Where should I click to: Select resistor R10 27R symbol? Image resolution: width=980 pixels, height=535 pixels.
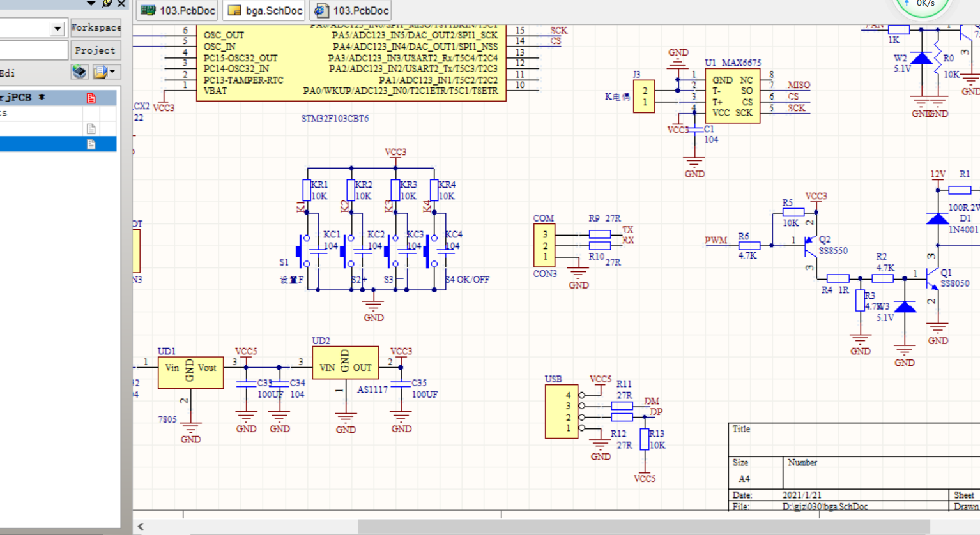point(599,245)
